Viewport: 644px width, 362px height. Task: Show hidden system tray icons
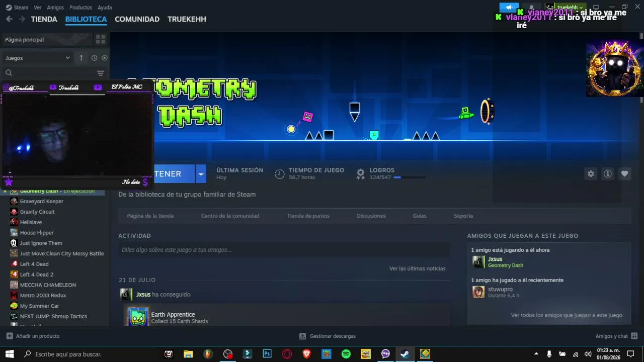pyautogui.click(x=536, y=354)
